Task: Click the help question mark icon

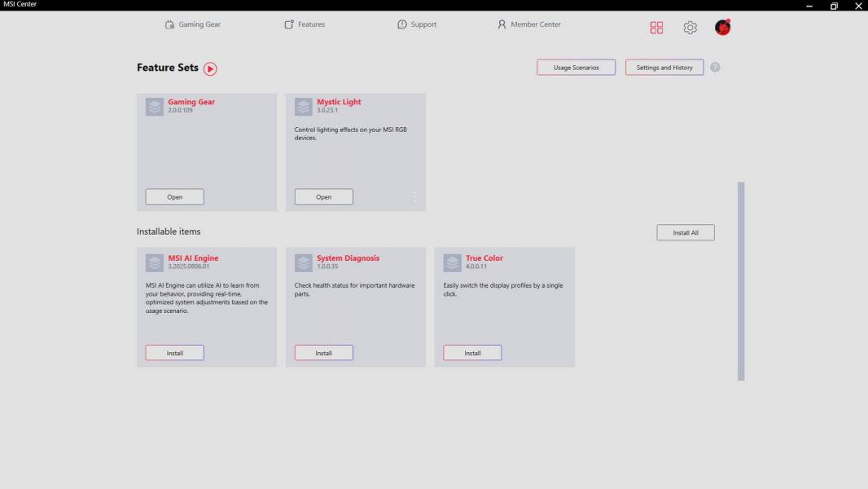Action: pos(715,68)
